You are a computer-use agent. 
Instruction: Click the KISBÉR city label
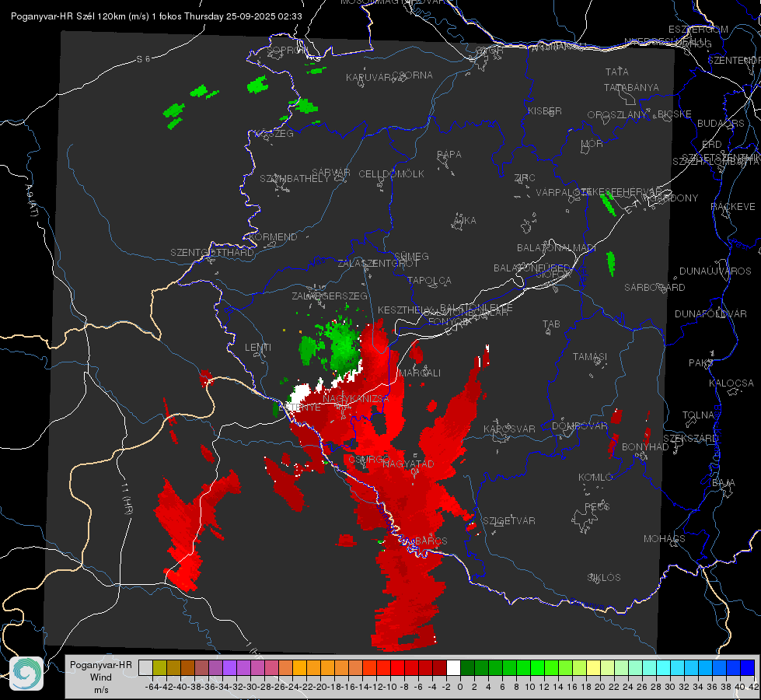(545, 111)
